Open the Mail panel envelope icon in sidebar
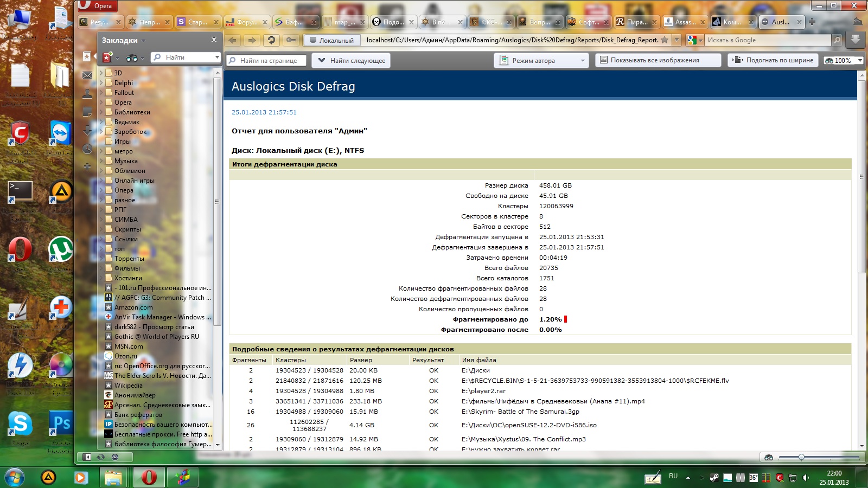The width and height of the screenshot is (868, 488). click(x=87, y=75)
